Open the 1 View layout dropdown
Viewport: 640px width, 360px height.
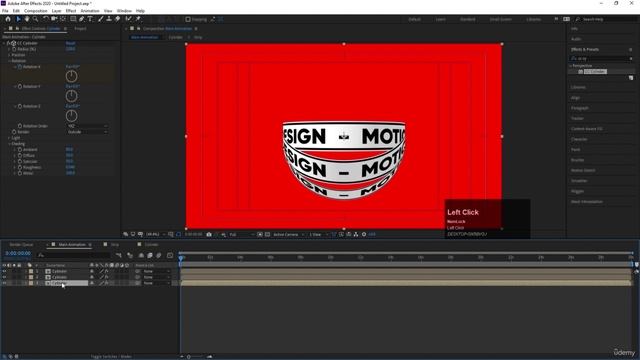(x=319, y=234)
